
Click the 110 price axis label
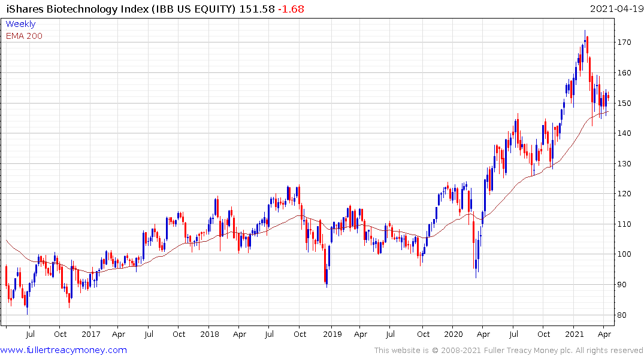624,224
